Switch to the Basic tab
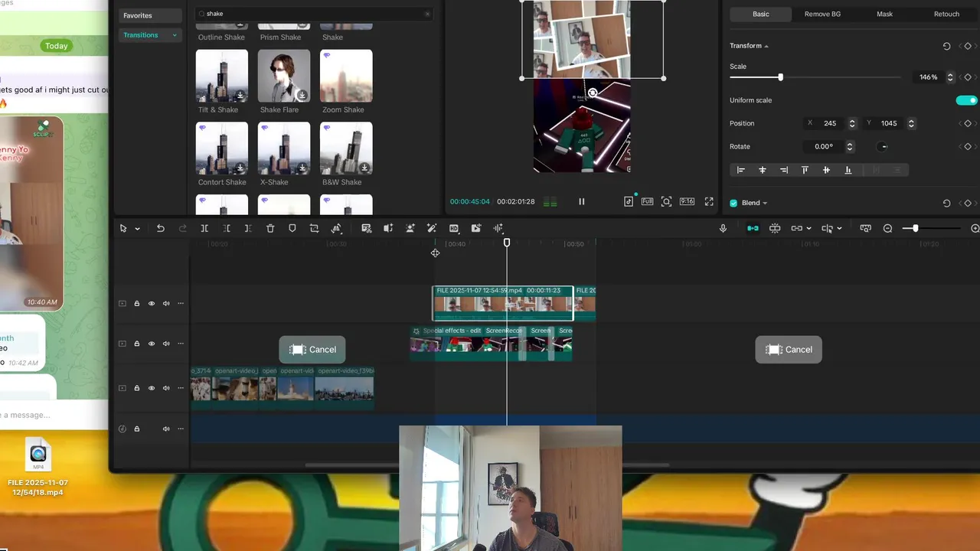The image size is (980, 551). pyautogui.click(x=761, y=14)
